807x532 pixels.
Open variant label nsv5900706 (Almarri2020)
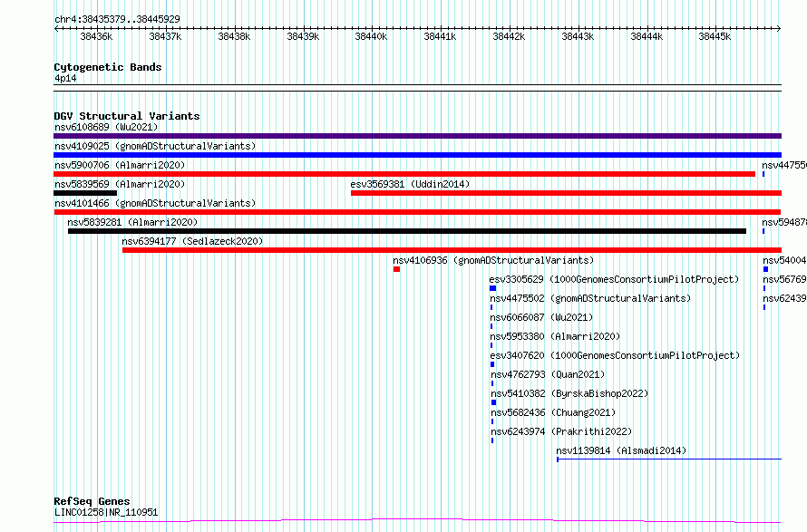tap(120, 165)
